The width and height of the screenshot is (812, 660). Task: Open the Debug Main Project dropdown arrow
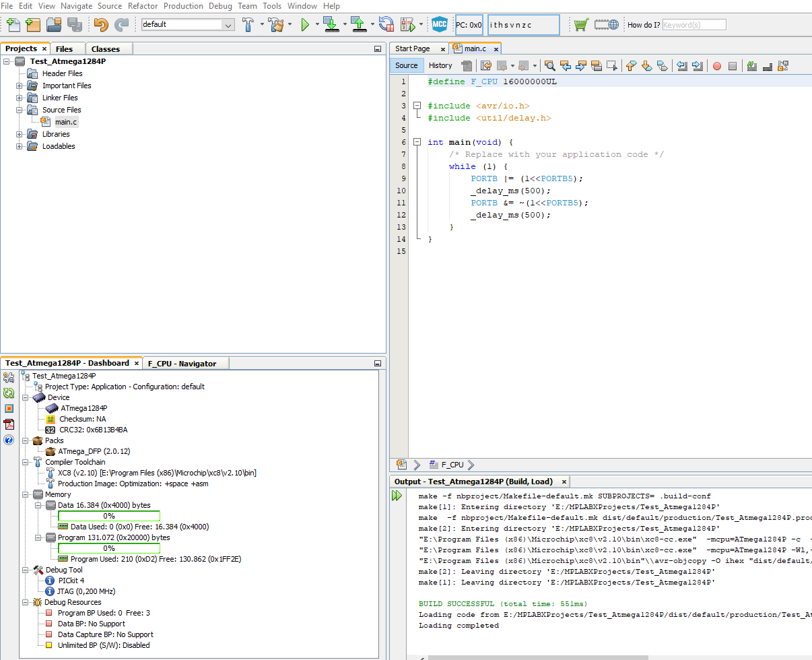pos(421,25)
